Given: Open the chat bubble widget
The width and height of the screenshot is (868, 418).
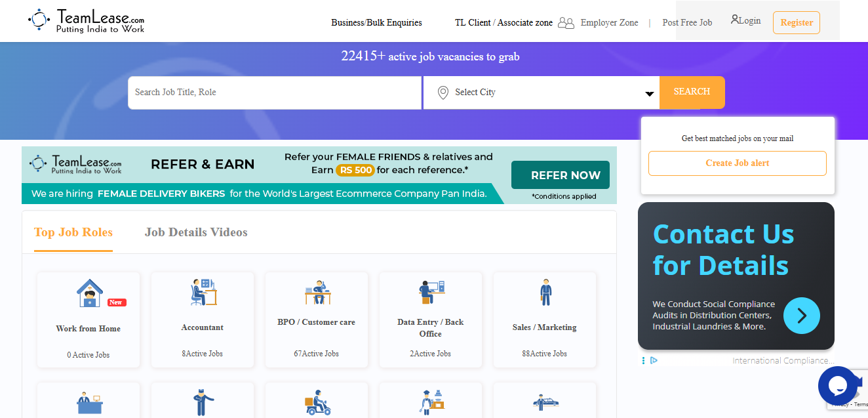Looking at the screenshot, I should pyautogui.click(x=838, y=386).
